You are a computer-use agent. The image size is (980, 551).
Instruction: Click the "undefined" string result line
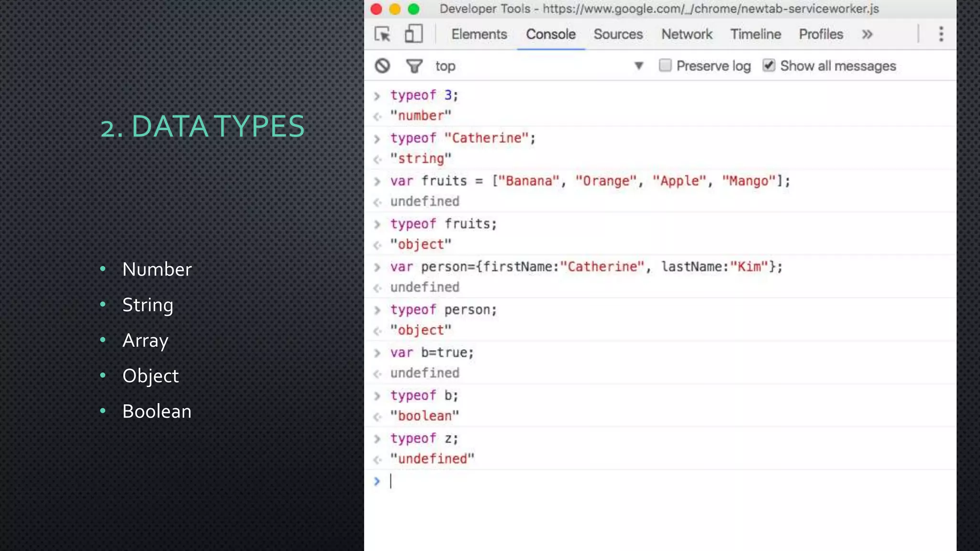pyautogui.click(x=432, y=459)
